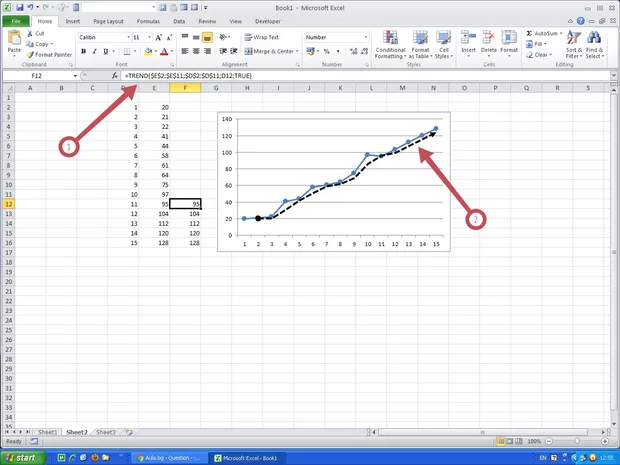Switch to the Insert ribbon tab
The width and height of the screenshot is (620, 465).
(73, 21)
